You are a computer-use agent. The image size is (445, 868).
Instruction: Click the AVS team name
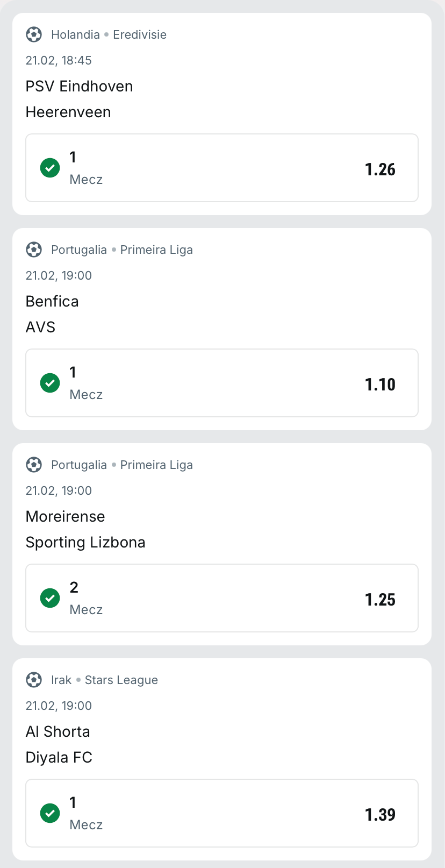[40, 327]
